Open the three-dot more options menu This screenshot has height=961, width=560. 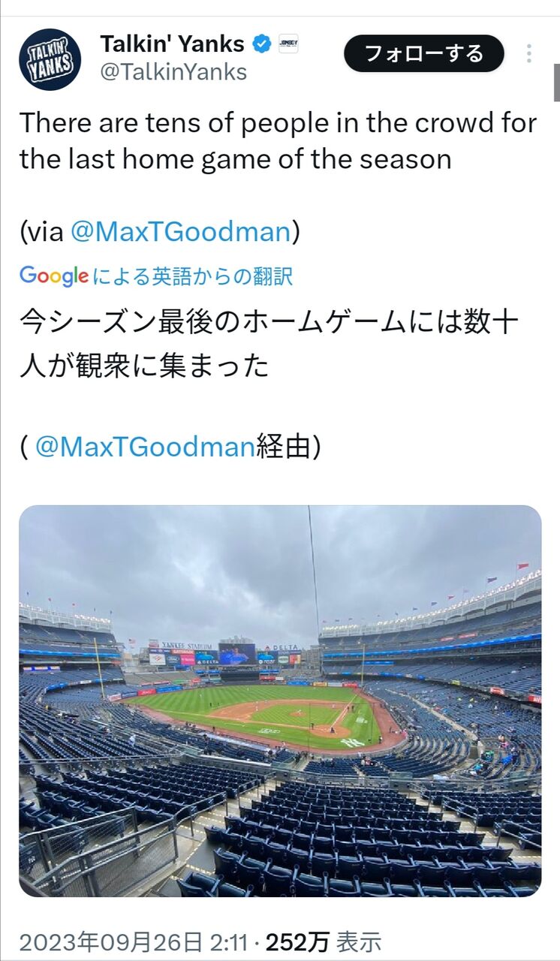[529, 53]
